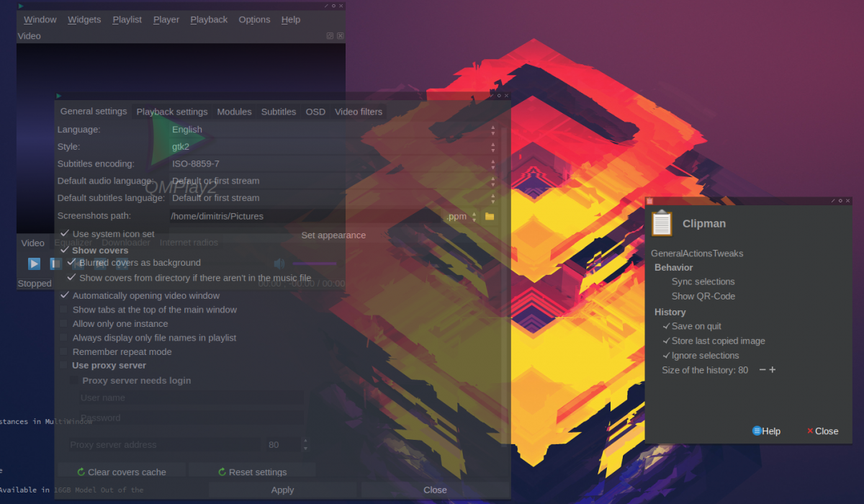864x504 pixels.
Task: Toggle Automatically opening video window
Action: (65, 295)
